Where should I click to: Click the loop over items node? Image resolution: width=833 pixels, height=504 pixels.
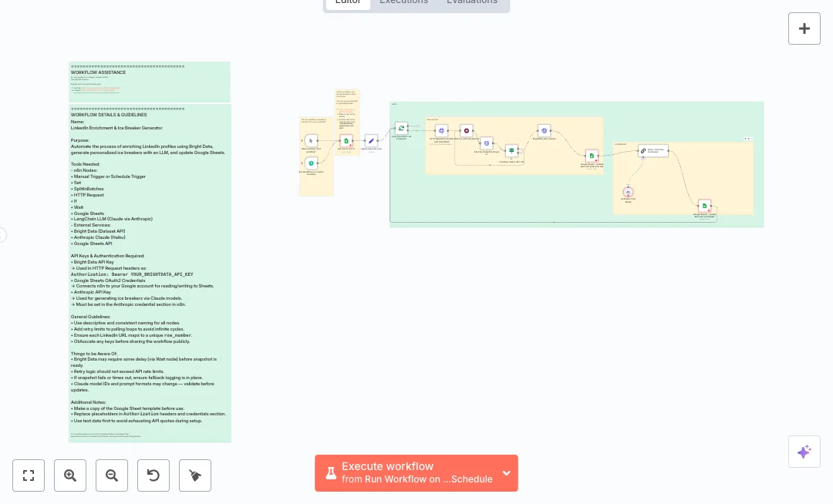click(401, 128)
